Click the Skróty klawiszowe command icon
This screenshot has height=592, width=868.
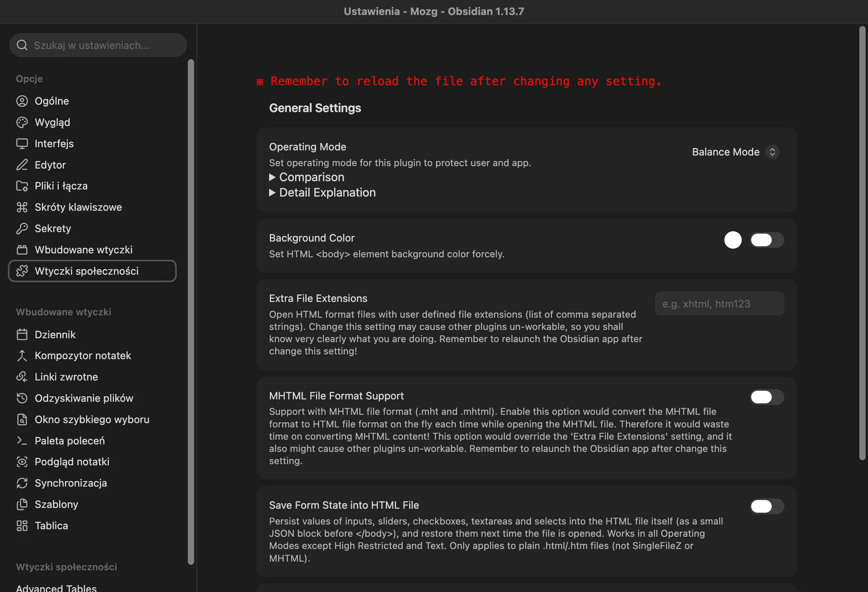coord(22,207)
